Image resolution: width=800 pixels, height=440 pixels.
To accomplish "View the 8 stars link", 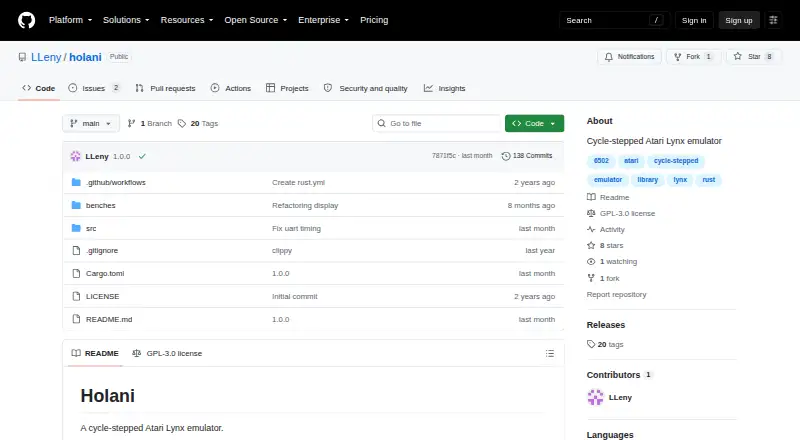I will [x=605, y=246].
